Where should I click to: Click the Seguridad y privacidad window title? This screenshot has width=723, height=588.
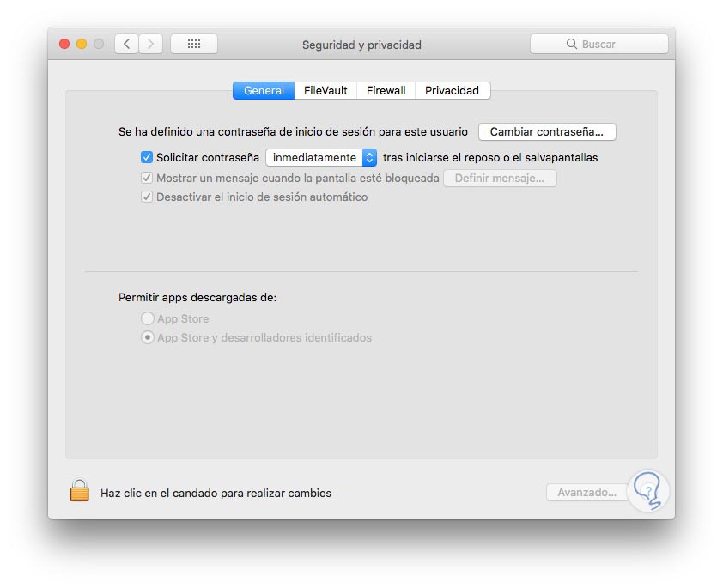(361, 45)
